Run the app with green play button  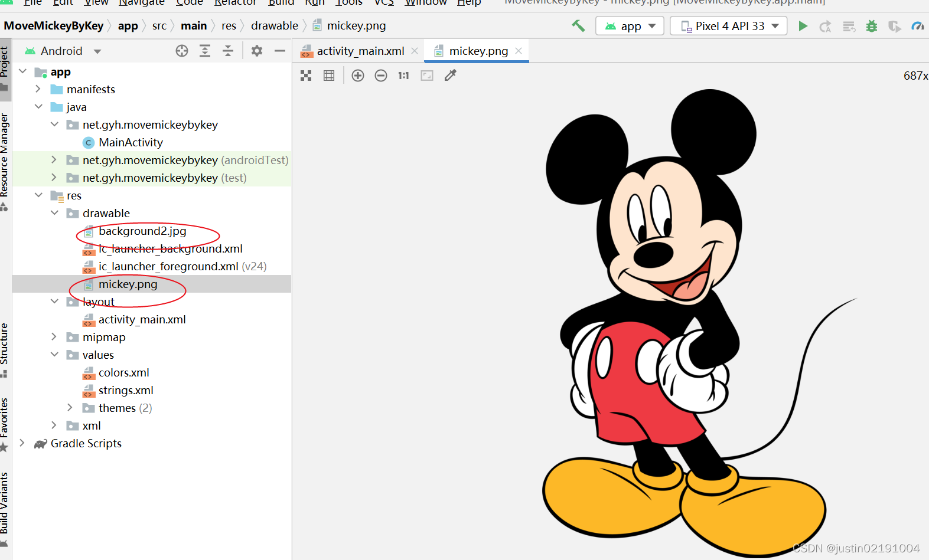pyautogui.click(x=803, y=26)
